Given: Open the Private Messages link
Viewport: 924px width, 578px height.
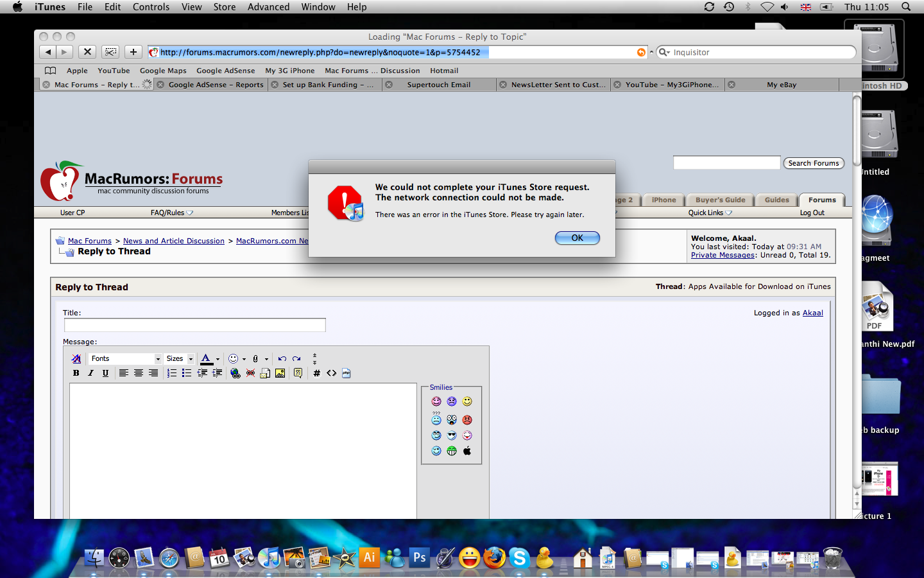Looking at the screenshot, I should coord(723,255).
